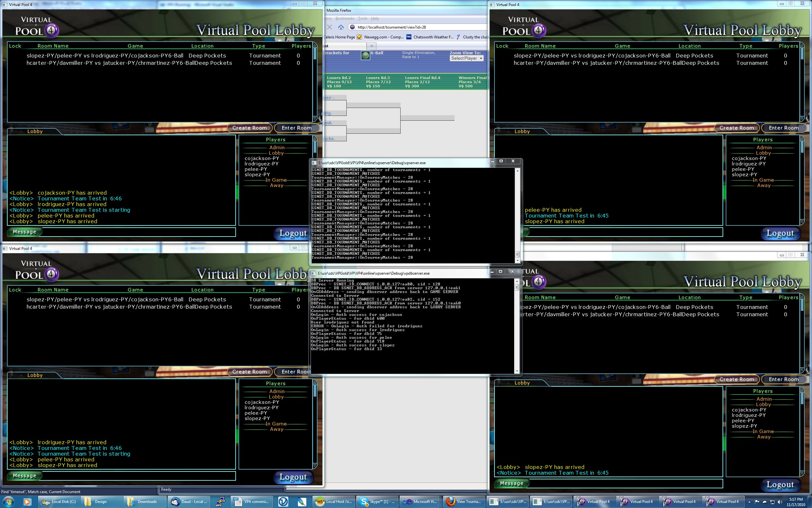The height and width of the screenshot is (508, 812).
Task: Open the Firefox Help menu
Action: coord(375,18)
